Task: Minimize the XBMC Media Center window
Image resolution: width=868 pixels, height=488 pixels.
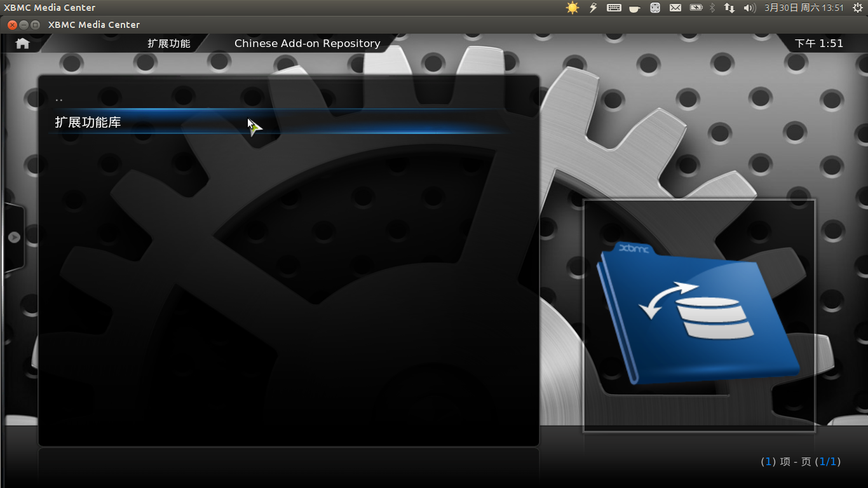Action: (x=24, y=25)
